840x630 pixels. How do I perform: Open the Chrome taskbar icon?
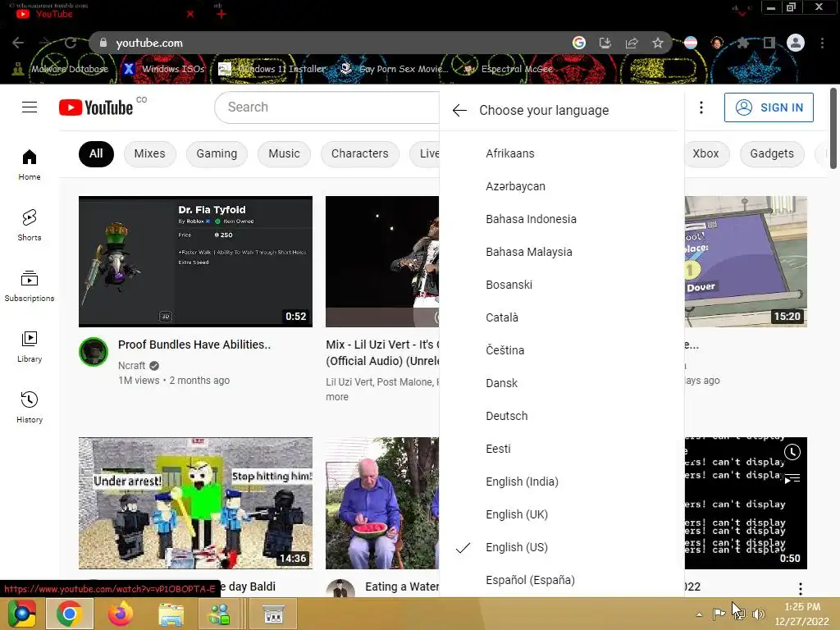click(70, 614)
